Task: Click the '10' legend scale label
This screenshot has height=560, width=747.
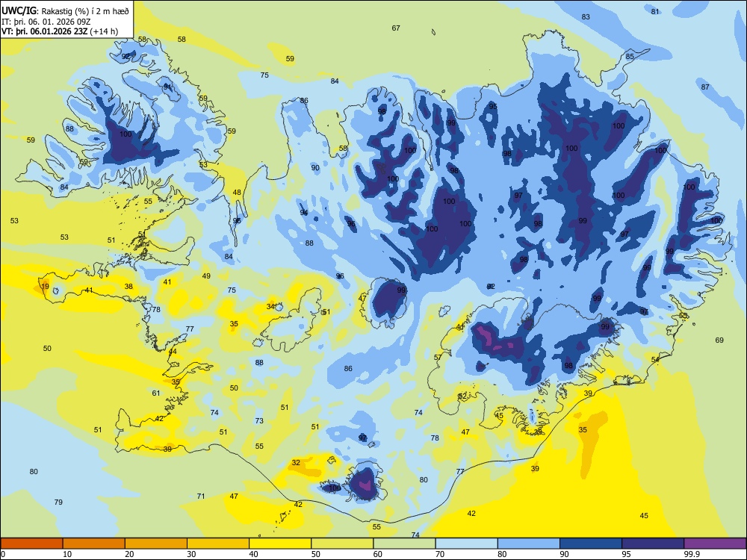Action: 67,554
